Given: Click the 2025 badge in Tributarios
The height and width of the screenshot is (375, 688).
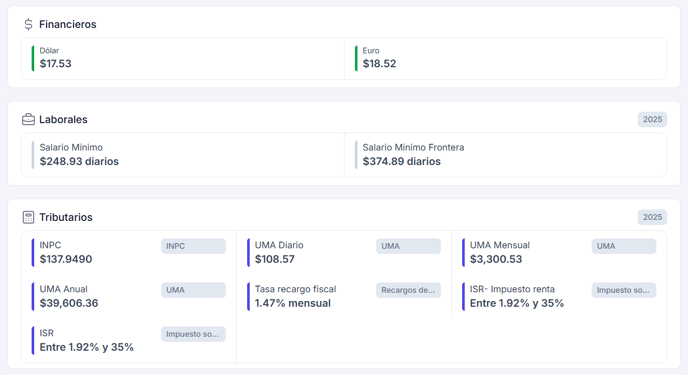Looking at the screenshot, I should click(652, 217).
